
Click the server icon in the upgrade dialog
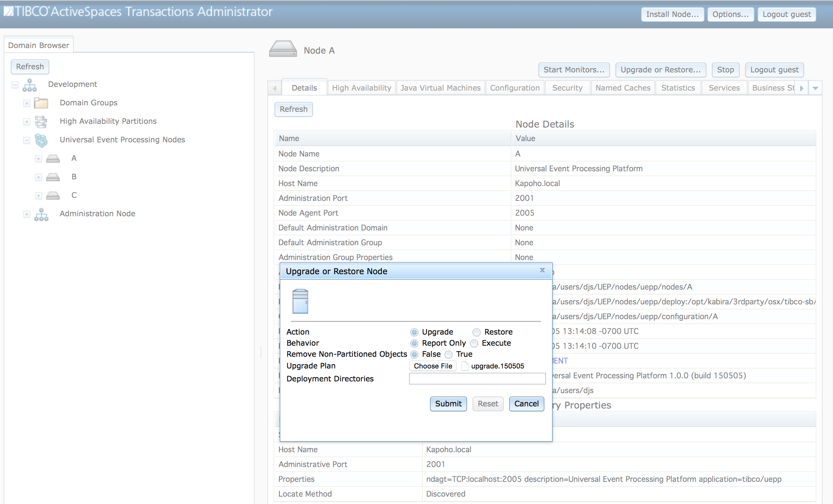click(x=301, y=301)
